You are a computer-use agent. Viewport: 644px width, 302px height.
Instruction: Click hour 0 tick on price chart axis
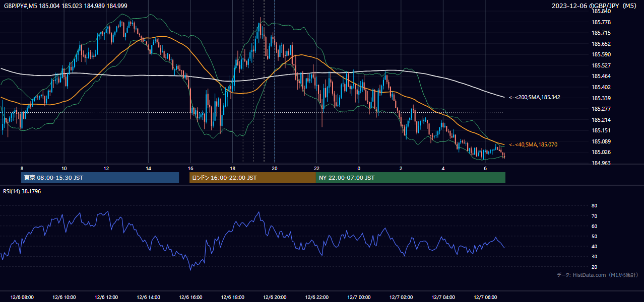pos(359,168)
